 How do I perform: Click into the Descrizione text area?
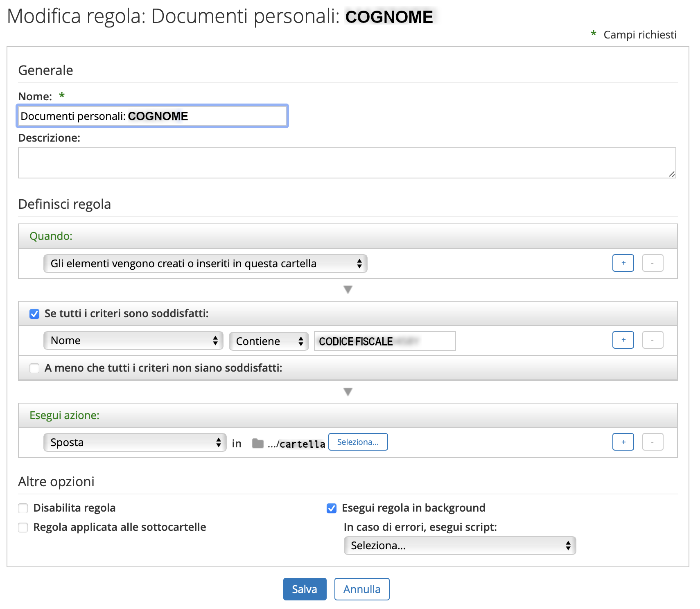[346, 163]
